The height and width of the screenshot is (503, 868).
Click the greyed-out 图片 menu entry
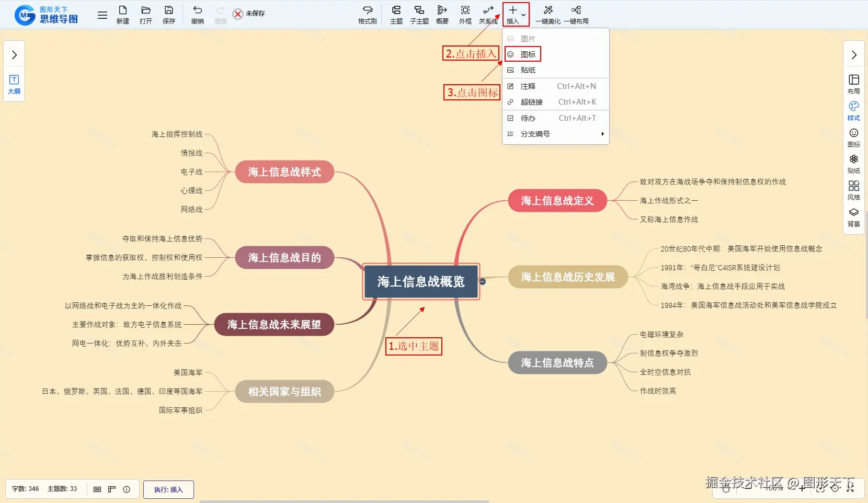click(556, 39)
